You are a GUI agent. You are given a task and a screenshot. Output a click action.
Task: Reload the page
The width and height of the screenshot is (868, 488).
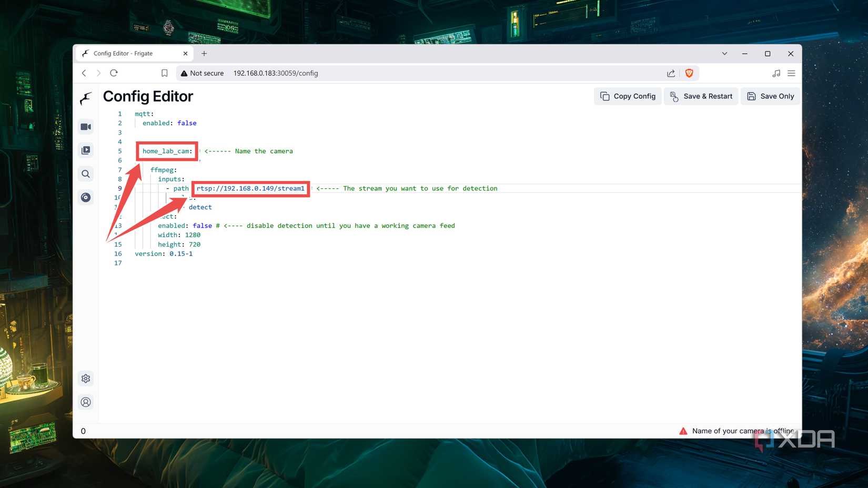(x=114, y=73)
